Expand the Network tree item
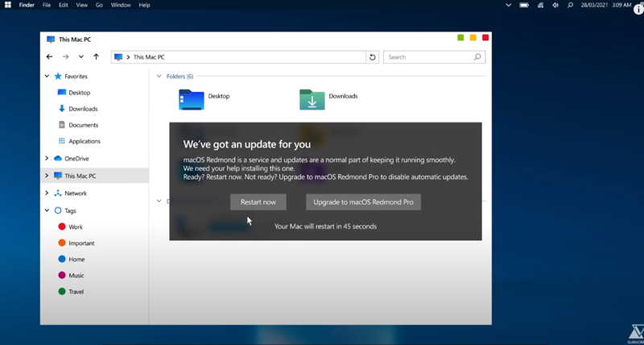This screenshot has width=644, height=345. [x=47, y=193]
